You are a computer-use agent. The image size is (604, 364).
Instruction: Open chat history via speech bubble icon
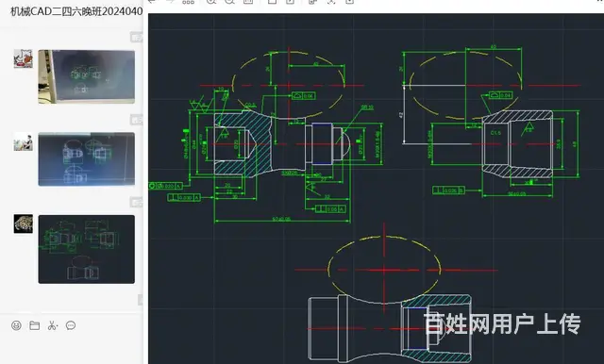(x=71, y=325)
